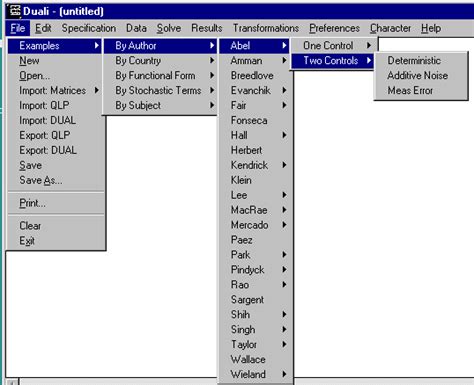
Task: Expand the Fair author submenu
Action: [256, 105]
